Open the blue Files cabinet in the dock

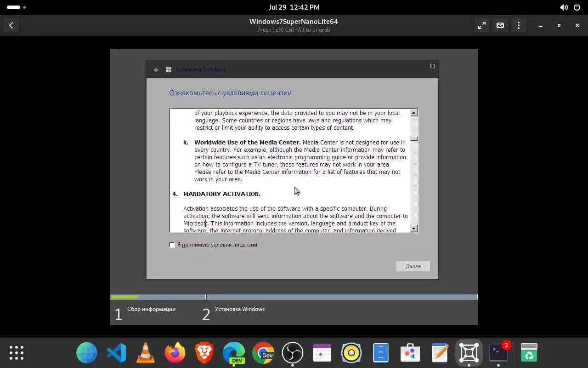[381, 353]
